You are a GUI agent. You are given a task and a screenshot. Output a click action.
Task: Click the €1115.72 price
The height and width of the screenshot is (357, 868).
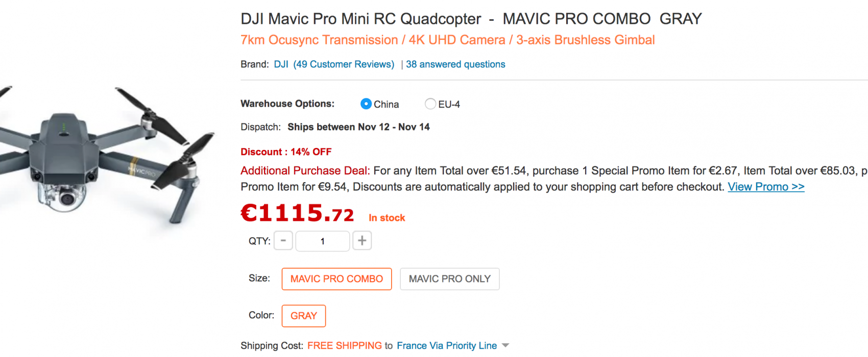[x=297, y=213]
